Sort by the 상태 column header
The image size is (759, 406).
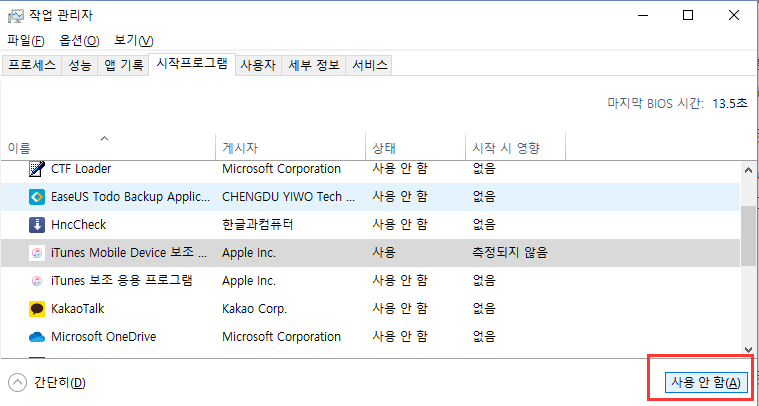(x=415, y=148)
